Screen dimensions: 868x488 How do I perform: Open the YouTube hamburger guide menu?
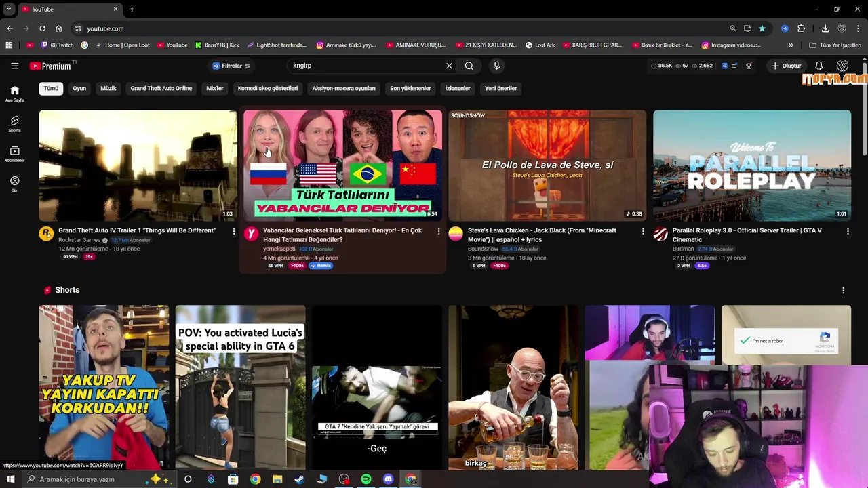click(14, 66)
